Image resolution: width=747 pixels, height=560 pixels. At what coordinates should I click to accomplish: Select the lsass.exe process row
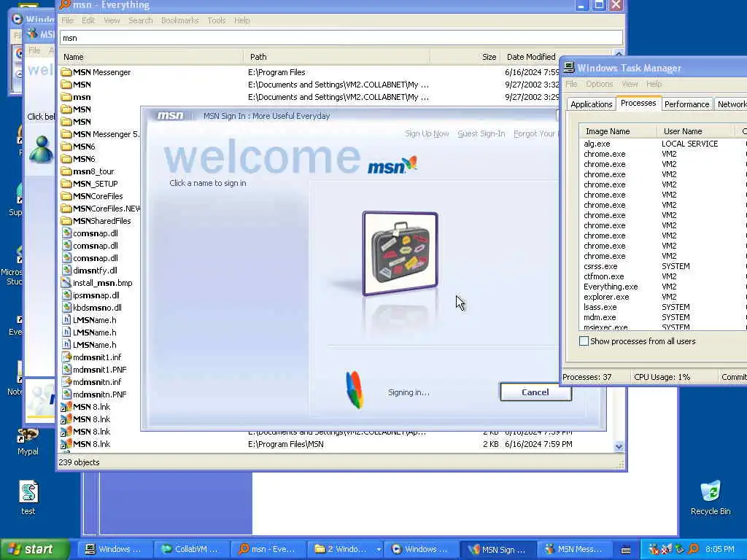pyautogui.click(x=662, y=307)
